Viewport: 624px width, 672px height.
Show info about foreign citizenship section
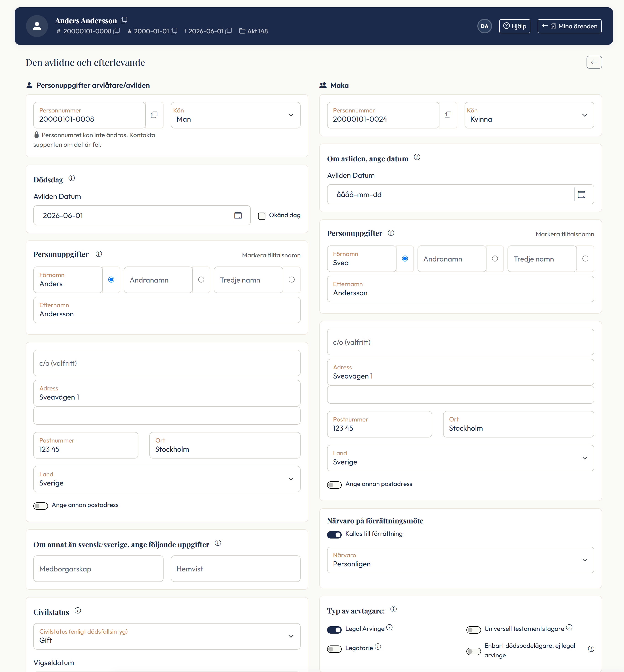pos(218,543)
